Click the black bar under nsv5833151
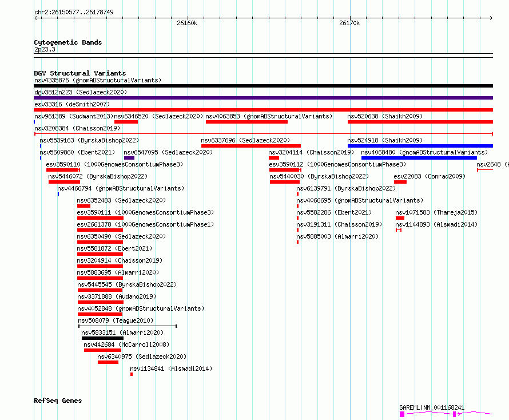 (x=102, y=338)
